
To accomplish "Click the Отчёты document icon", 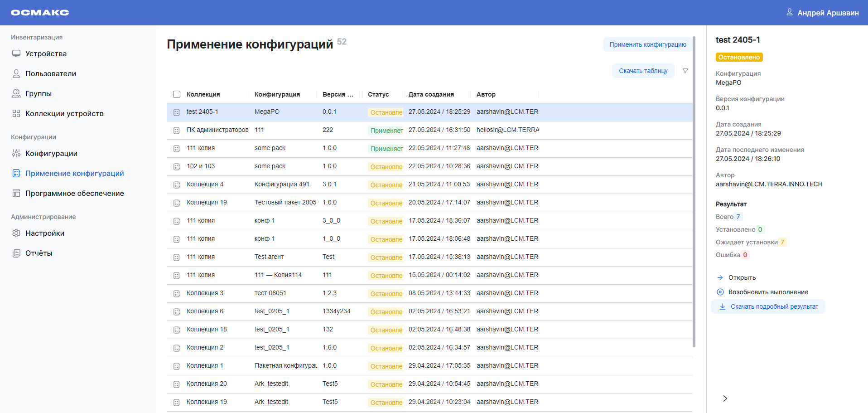I will (x=16, y=253).
